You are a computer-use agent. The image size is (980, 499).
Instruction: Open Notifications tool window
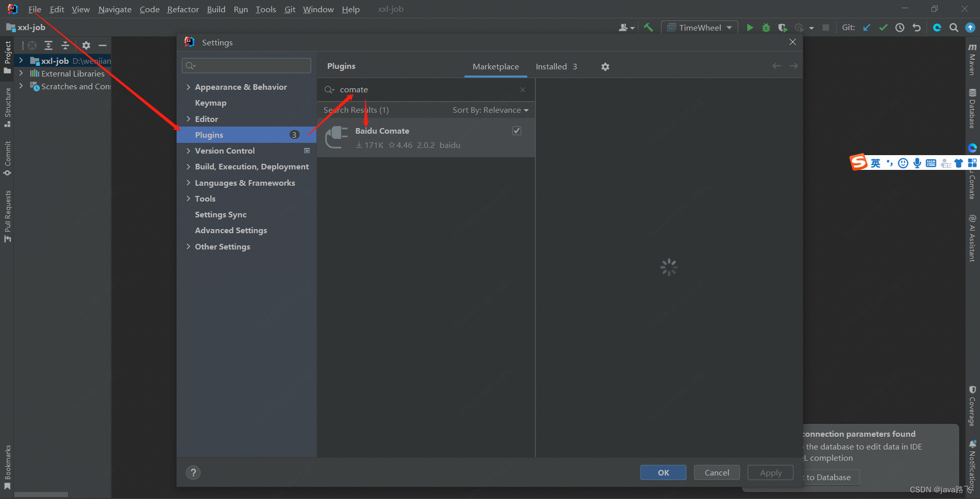click(x=972, y=465)
